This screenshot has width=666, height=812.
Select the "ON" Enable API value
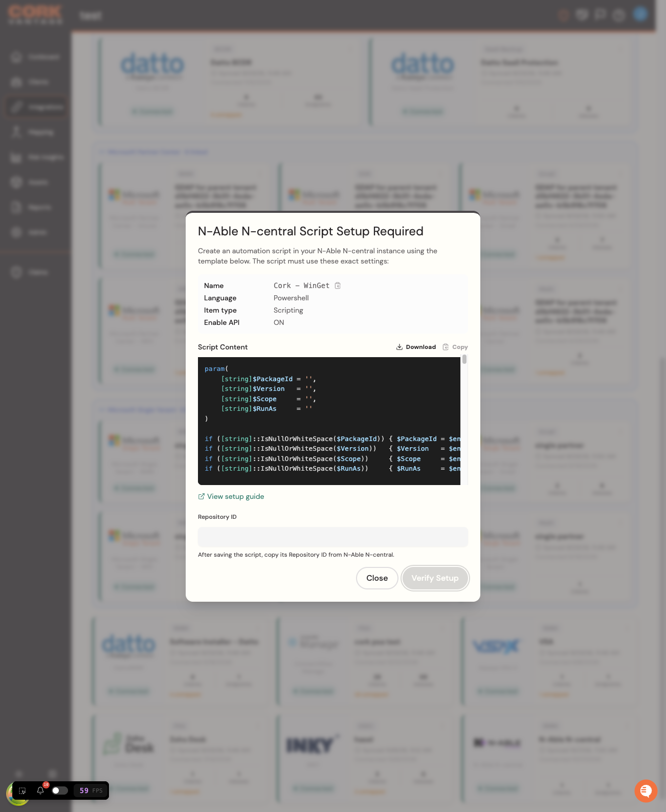(x=279, y=322)
